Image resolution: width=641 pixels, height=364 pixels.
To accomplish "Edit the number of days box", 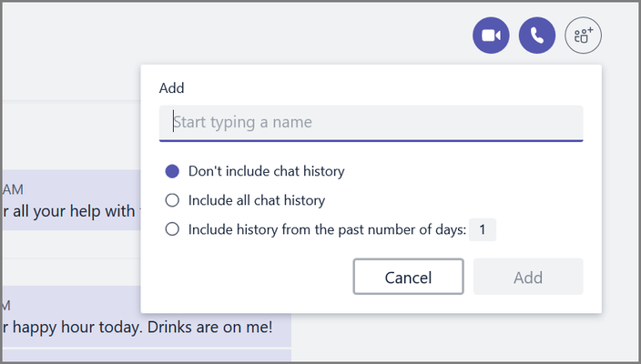I will coord(483,229).
